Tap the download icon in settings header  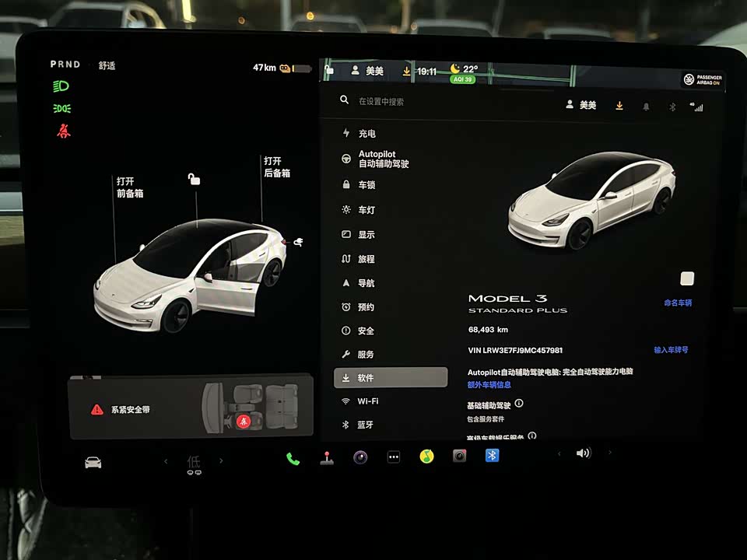618,106
